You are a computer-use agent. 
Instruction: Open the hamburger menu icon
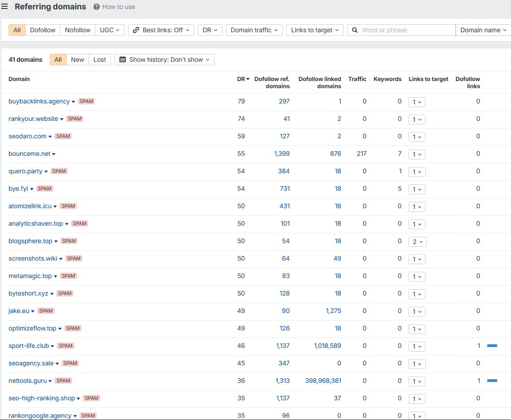click(x=4, y=7)
